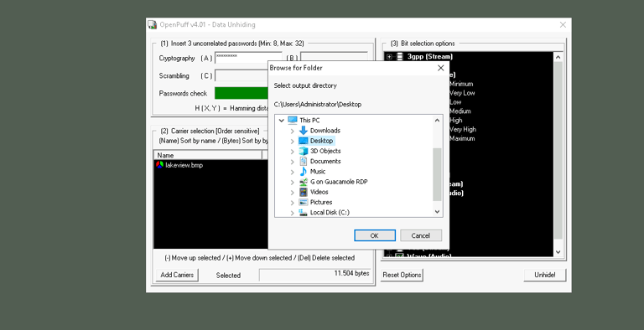644x330 pixels.
Task: Expand the Downloads folder node
Action: [x=292, y=131]
